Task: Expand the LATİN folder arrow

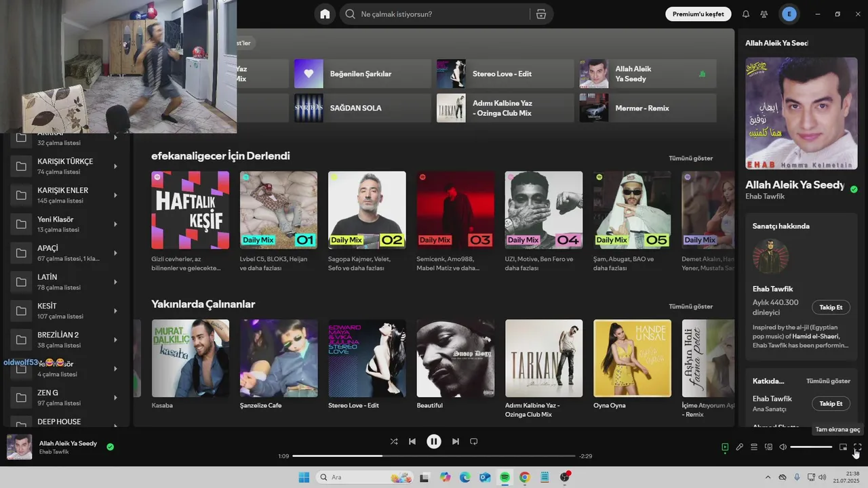Action: [x=115, y=282]
